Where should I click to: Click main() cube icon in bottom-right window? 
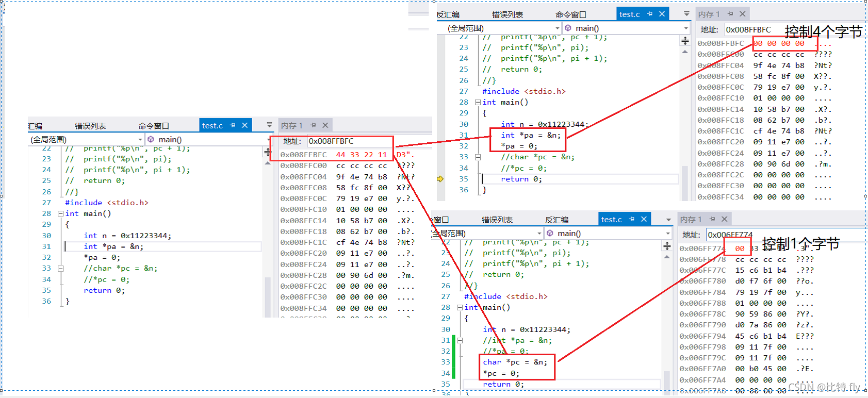click(x=550, y=234)
